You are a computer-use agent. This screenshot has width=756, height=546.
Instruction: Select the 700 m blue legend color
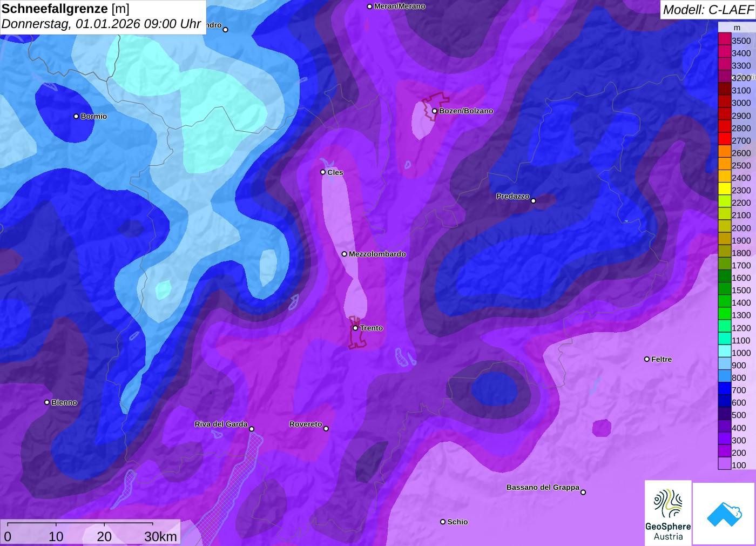point(725,389)
